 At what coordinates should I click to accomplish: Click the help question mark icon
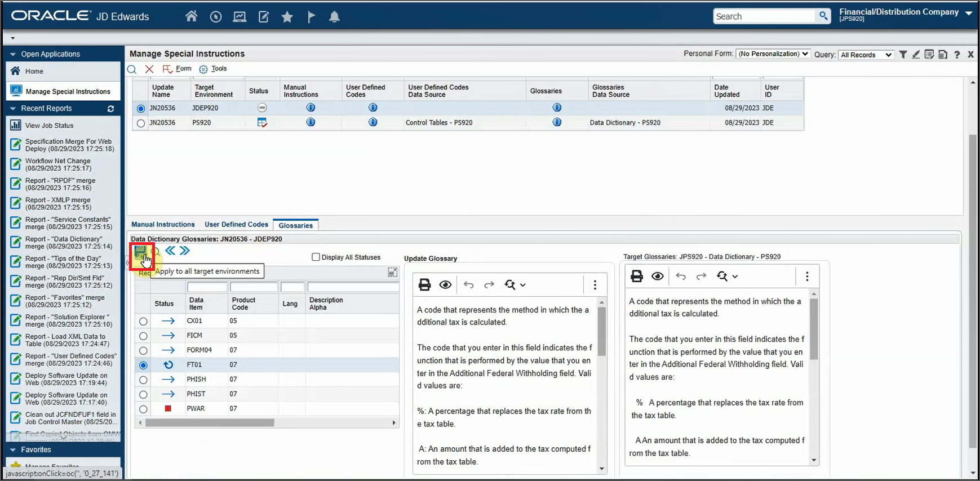957,55
